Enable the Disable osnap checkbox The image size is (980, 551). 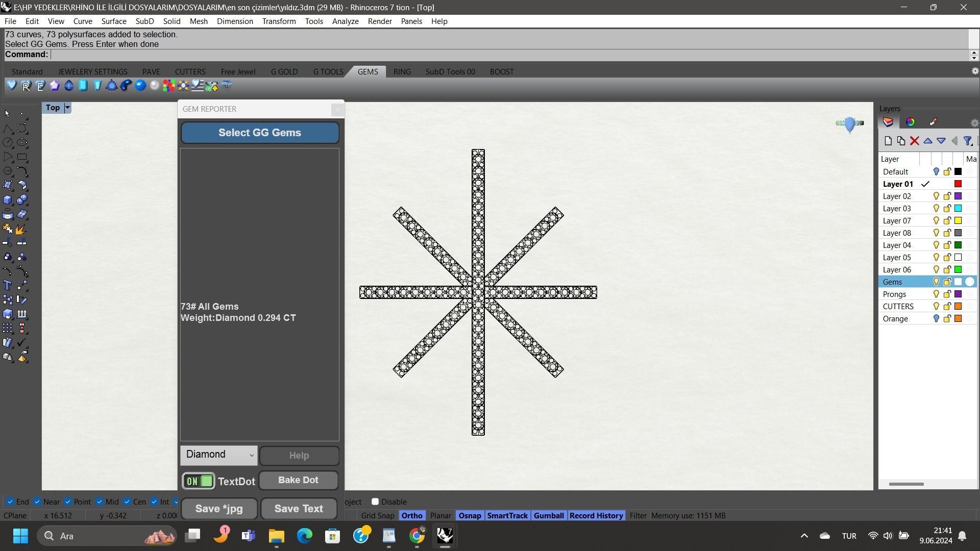tap(375, 502)
